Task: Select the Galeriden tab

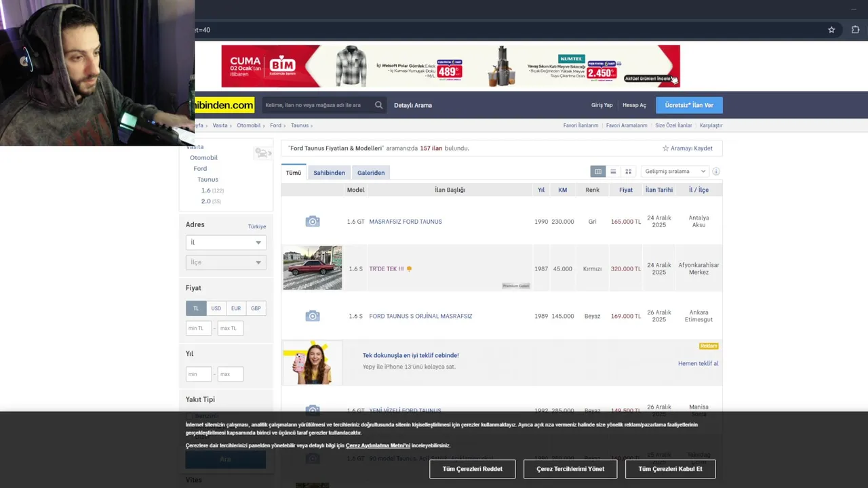Action: coord(371,173)
